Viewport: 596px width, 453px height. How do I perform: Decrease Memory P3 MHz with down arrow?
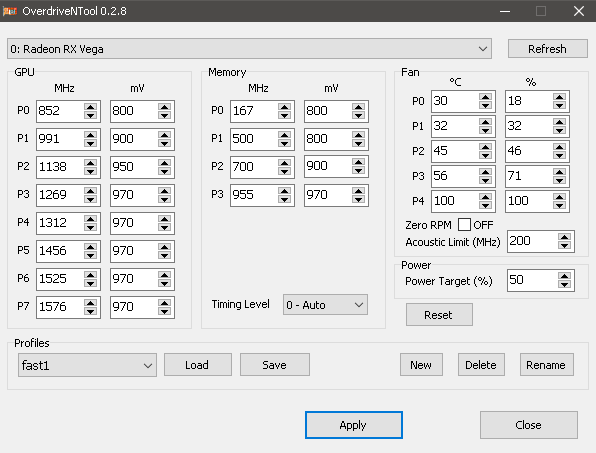click(x=284, y=200)
